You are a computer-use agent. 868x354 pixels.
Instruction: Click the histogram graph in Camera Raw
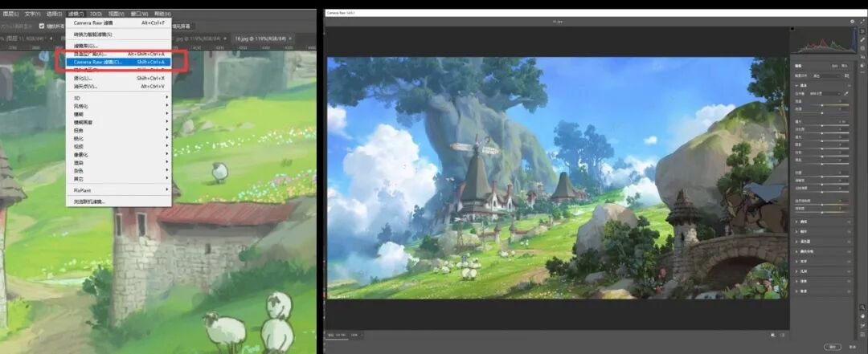pyautogui.click(x=824, y=40)
